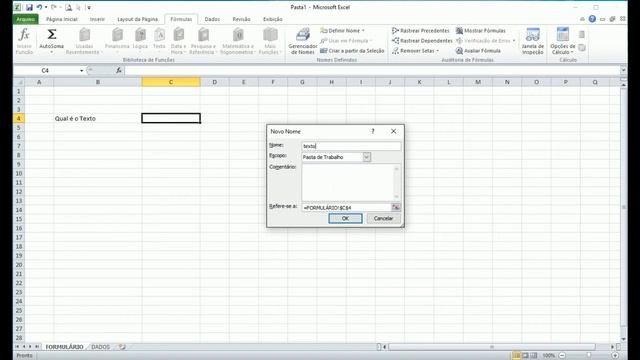
Task: Select column B header
Action: 98,82
